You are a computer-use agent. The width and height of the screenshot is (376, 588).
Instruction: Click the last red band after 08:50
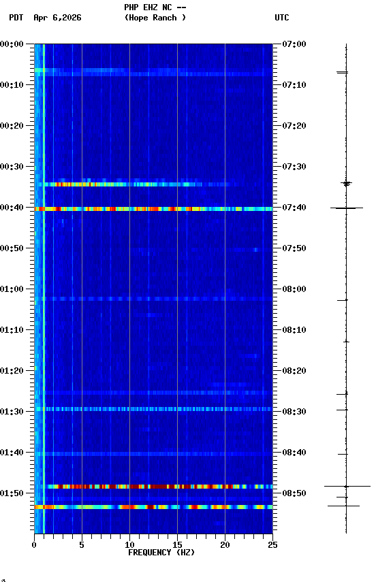[x=153, y=508]
